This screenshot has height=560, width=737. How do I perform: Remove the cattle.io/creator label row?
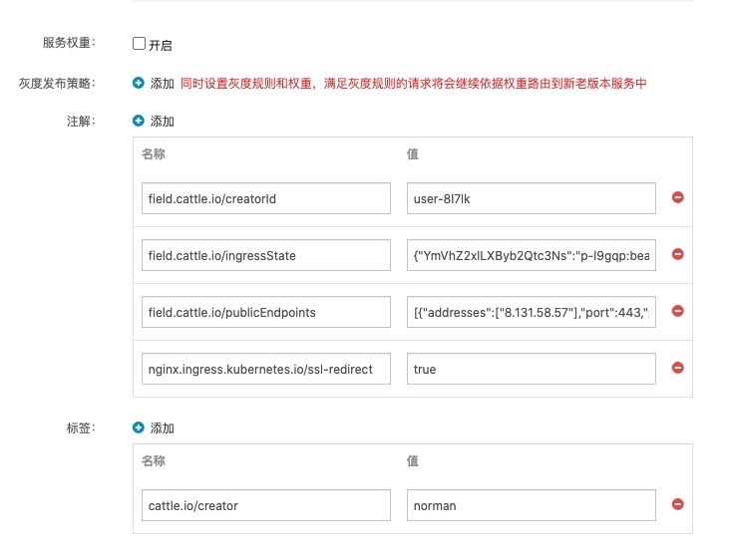(678, 505)
